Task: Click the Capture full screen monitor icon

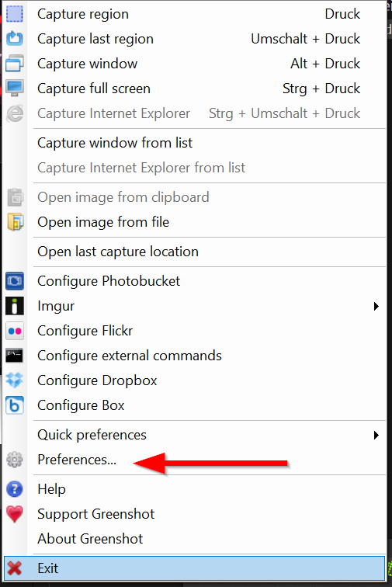Action: (15, 89)
